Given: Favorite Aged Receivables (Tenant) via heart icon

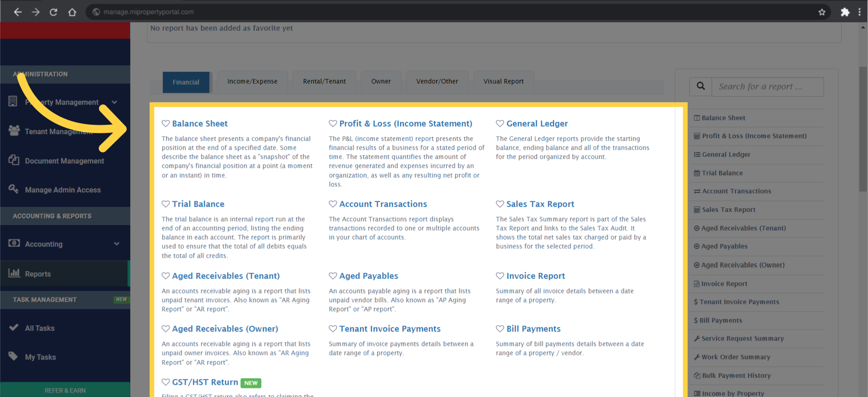Looking at the screenshot, I should 166,276.
